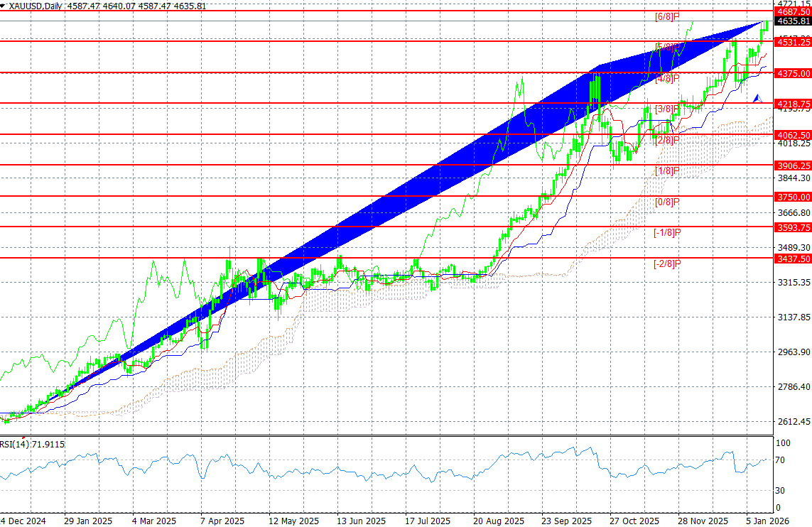Click the [1/8]P Murrey level label

click(x=668, y=170)
